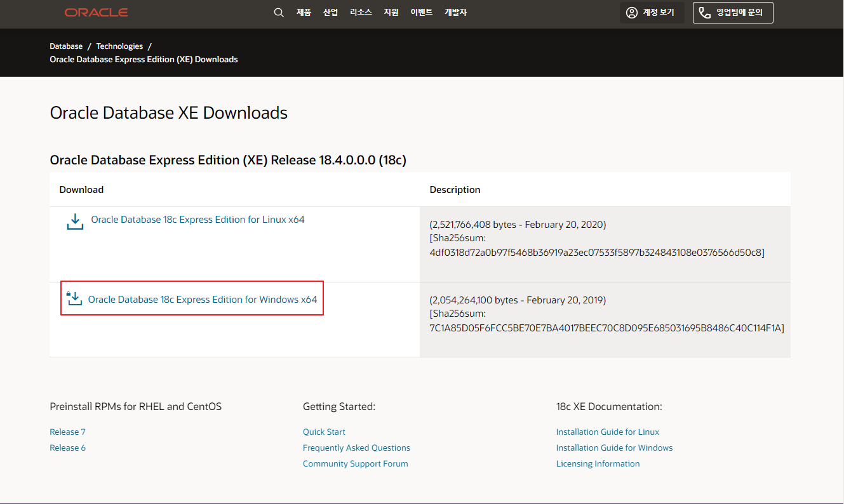Open Installation Guide for Windows
This screenshot has width=844, height=504.
614,448
